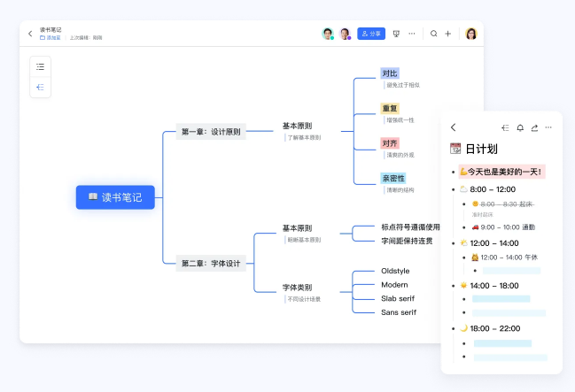The width and height of the screenshot is (575, 392).
Task: Select the 14:00 – 18:00 time block
Action: (494, 286)
